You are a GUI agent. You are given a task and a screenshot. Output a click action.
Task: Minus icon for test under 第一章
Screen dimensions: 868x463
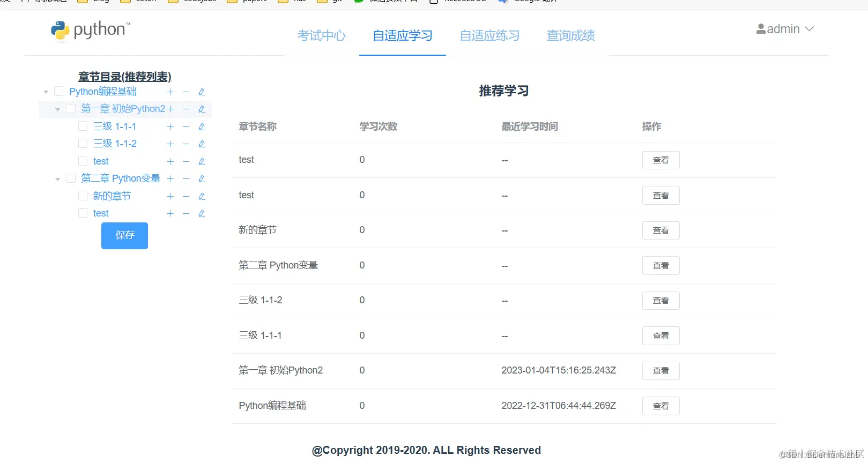pyautogui.click(x=186, y=162)
